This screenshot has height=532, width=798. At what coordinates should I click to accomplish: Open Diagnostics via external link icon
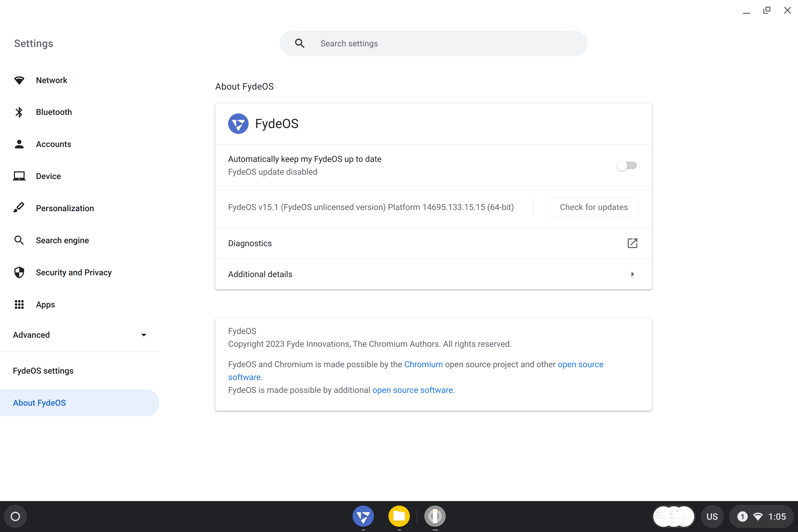point(632,243)
